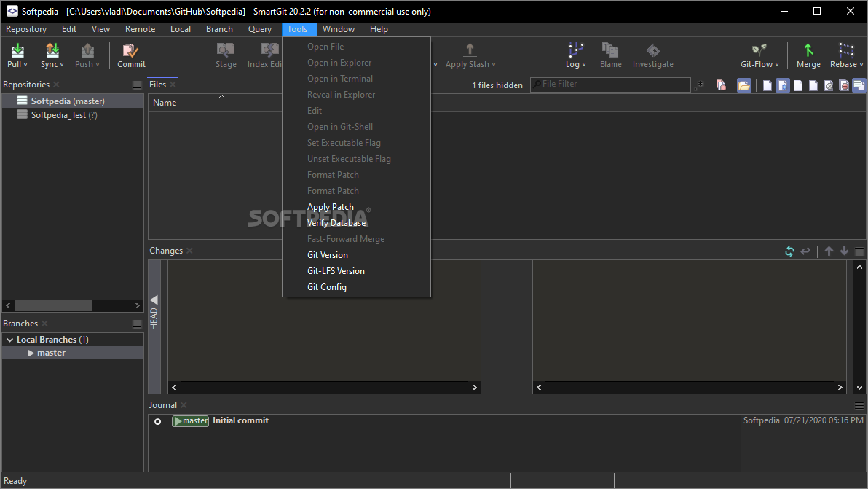
Task: Close the Changes panel
Action: click(189, 251)
